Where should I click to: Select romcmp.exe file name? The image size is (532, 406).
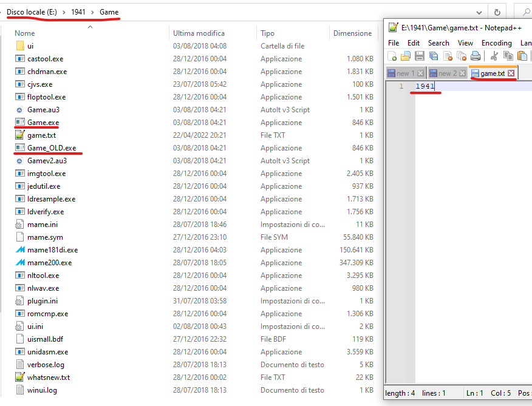[x=48, y=314]
